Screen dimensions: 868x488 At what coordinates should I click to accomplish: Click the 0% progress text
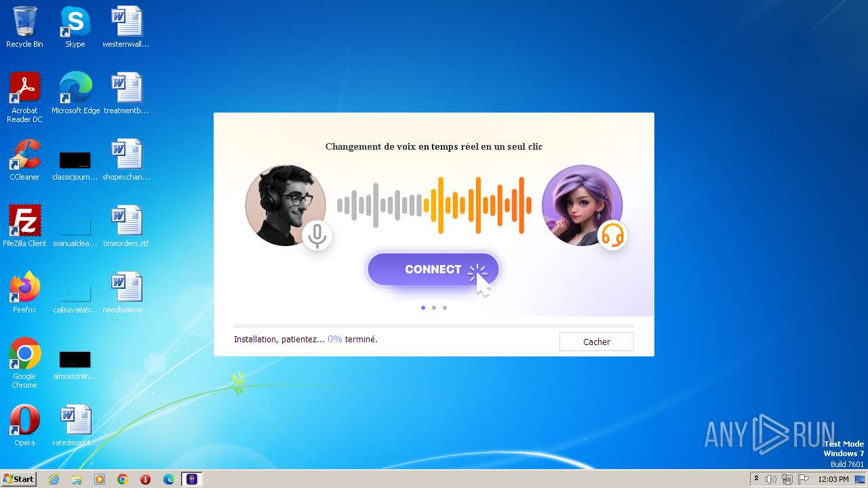point(334,339)
